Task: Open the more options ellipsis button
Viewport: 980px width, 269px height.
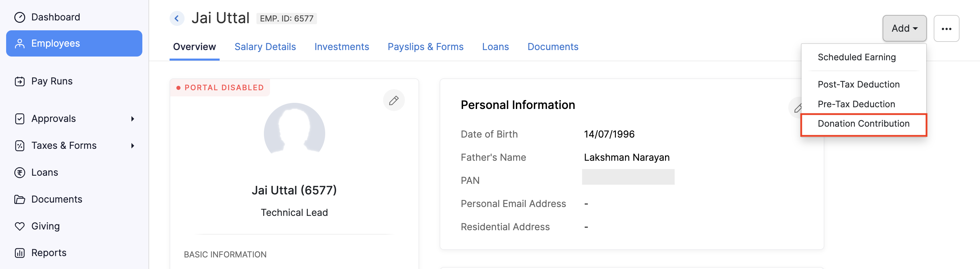Action: tap(946, 29)
